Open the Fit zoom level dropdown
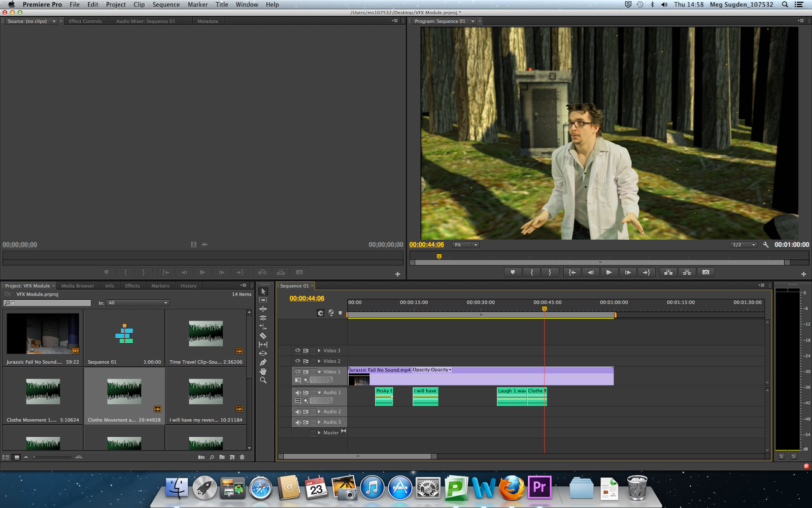 point(466,245)
